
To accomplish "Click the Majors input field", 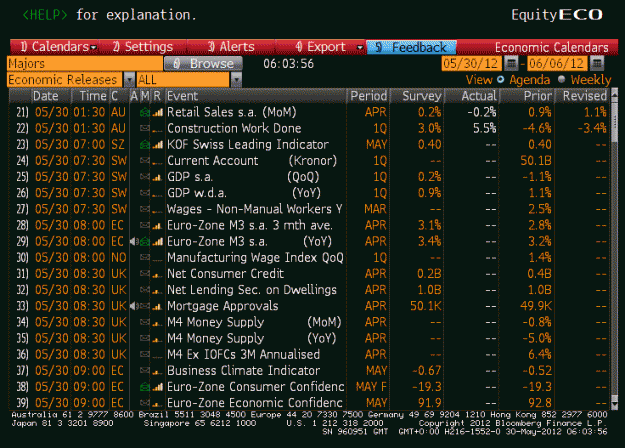I will pyautogui.click(x=85, y=64).
